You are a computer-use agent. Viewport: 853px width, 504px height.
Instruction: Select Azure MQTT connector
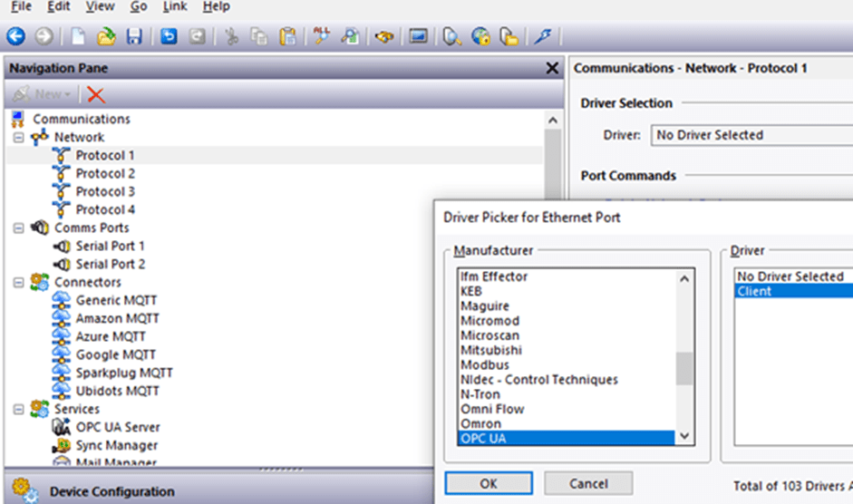111,336
